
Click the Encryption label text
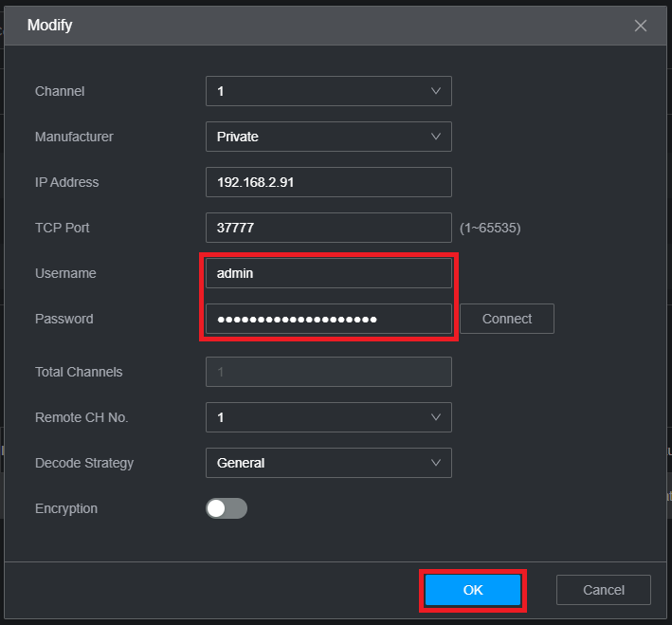(66, 508)
